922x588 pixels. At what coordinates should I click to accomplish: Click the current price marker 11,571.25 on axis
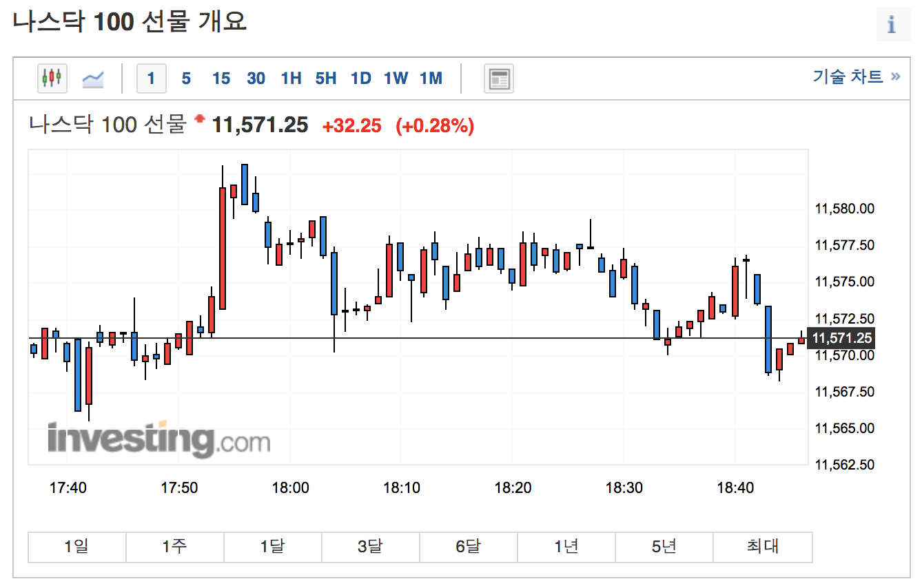(x=842, y=338)
